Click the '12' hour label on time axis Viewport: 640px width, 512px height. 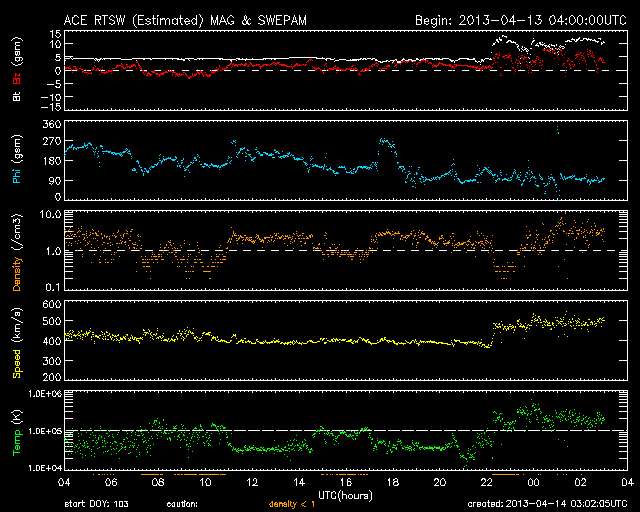[252, 482]
